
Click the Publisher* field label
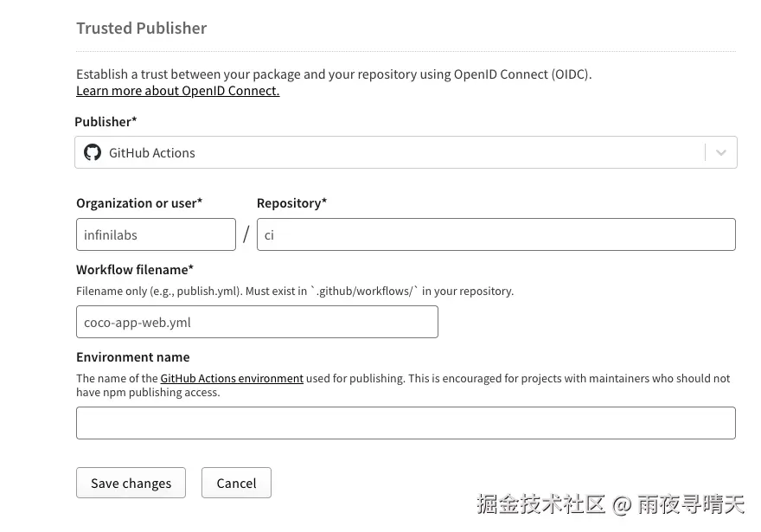click(x=106, y=122)
